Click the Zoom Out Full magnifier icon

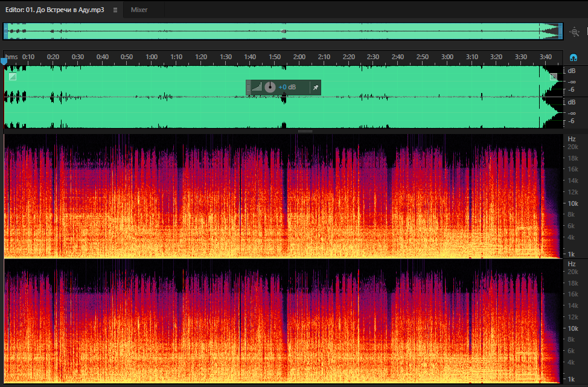point(575,32)
